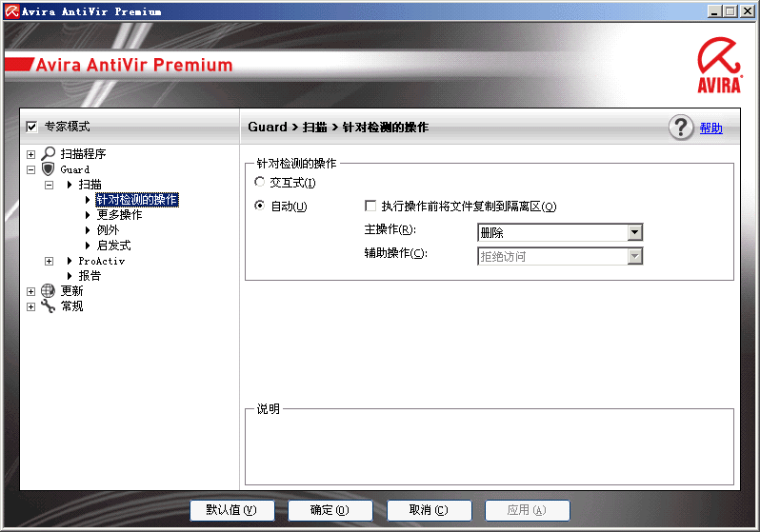Maximize the Avira AntiVir Premium window
The height and width of the screenshot is (532, 760).
(730, 11)
